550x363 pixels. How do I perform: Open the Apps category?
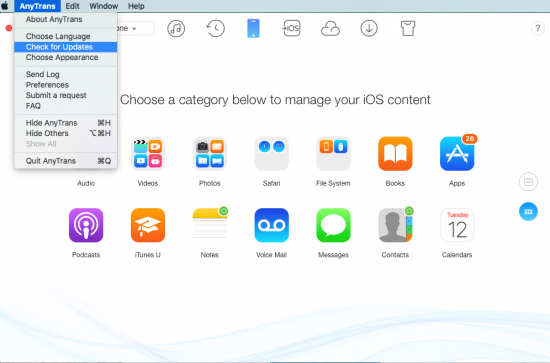457,154
